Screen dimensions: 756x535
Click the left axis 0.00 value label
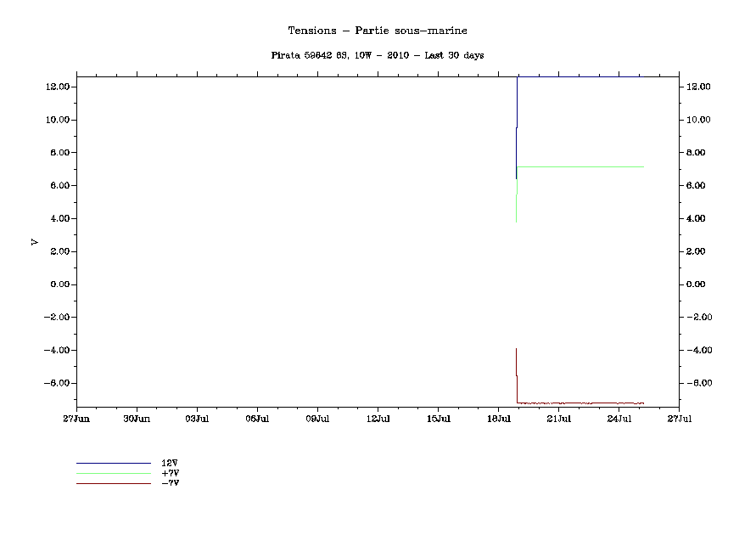[58, 284]
